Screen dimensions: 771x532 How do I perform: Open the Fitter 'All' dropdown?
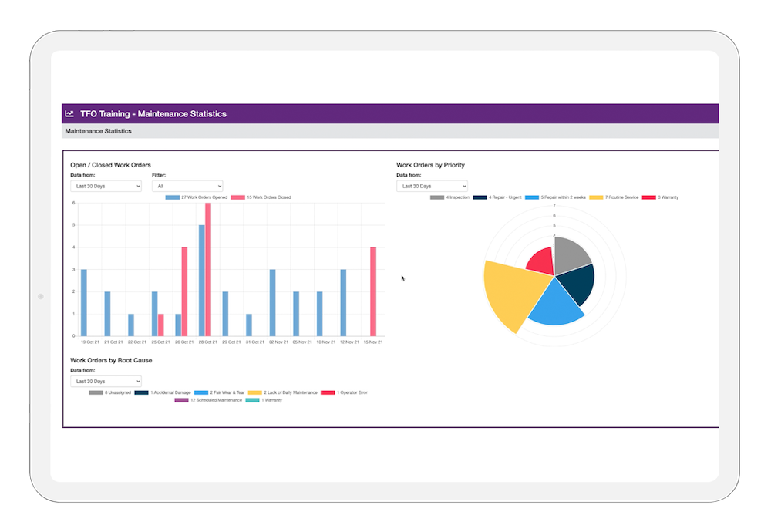[187, 187]
